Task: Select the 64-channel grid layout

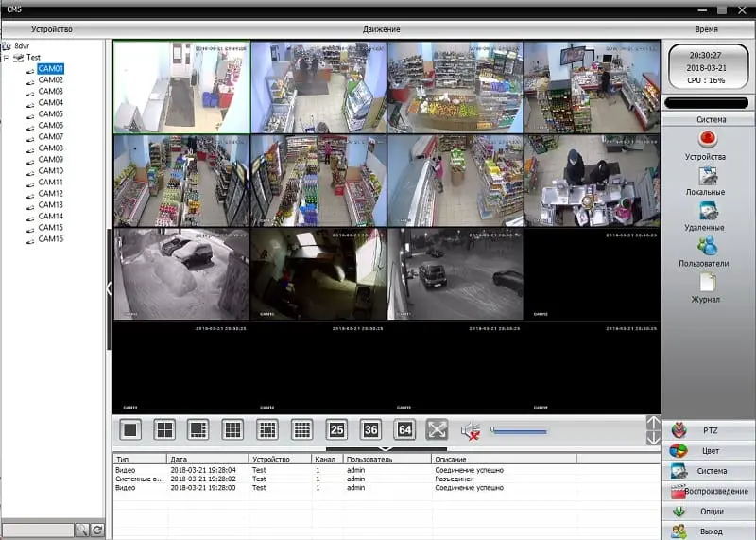Action: [404, 429]
